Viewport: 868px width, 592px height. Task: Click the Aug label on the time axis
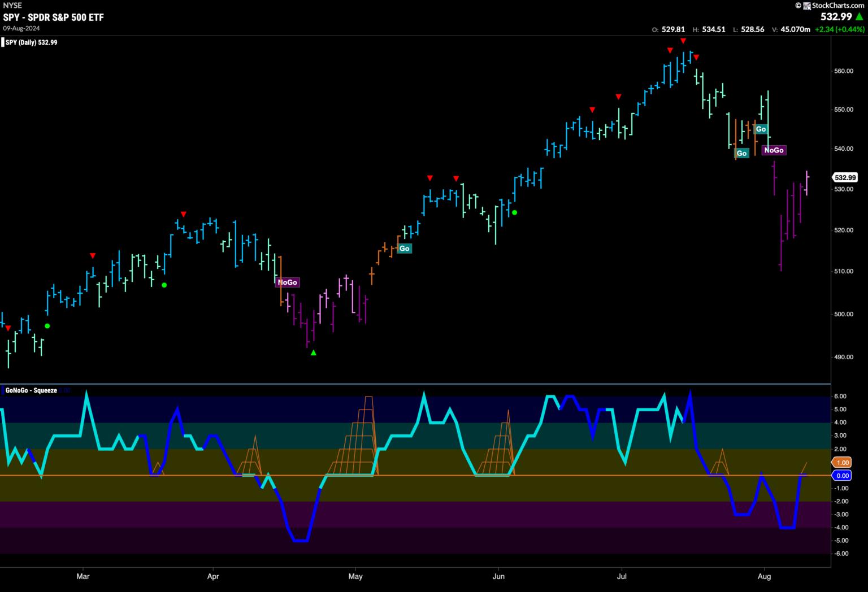point(764,577)
